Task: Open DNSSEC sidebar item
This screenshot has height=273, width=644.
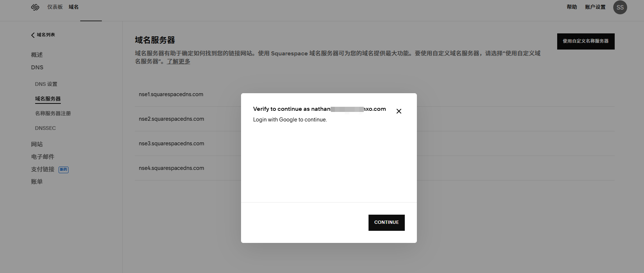Action: coord(45,128)
